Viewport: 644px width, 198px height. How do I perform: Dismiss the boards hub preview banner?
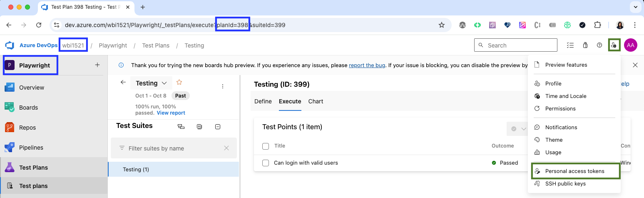pyautogui.click(x=635, y=65)
